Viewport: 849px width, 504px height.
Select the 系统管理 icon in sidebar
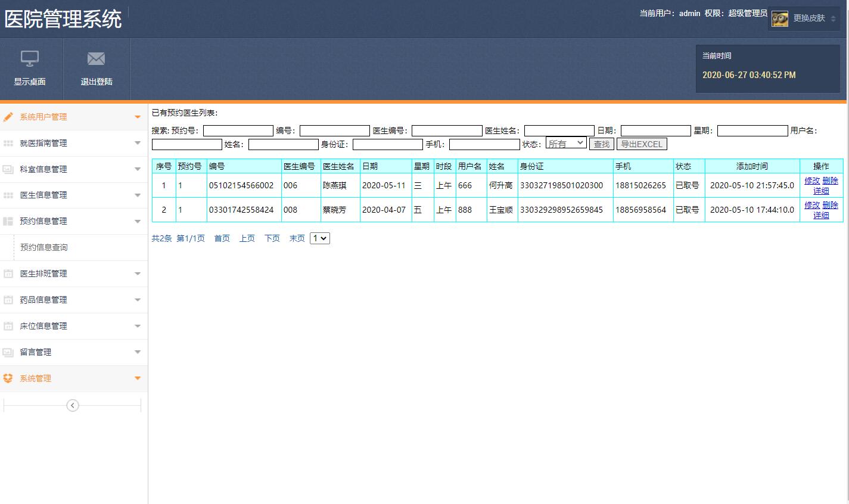pyautogui.click(x=8, y=378)
